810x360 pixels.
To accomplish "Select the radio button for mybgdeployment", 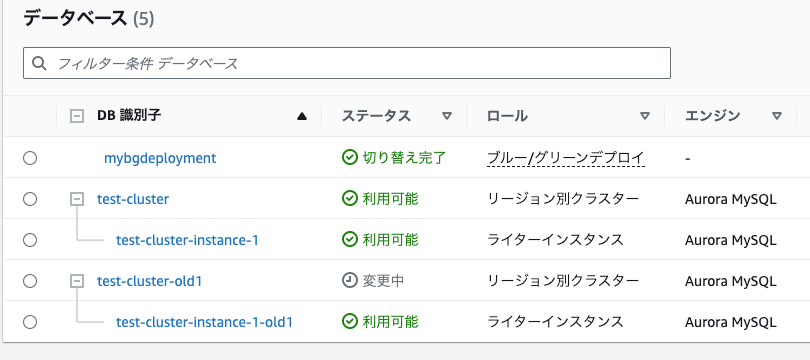I will point(30,158).
